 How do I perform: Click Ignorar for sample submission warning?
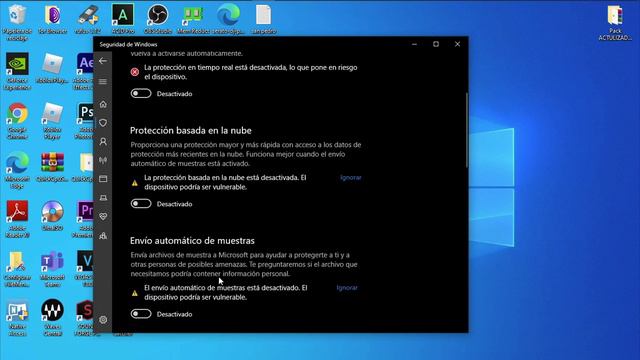pyautogui.click(x=347, y=288)
